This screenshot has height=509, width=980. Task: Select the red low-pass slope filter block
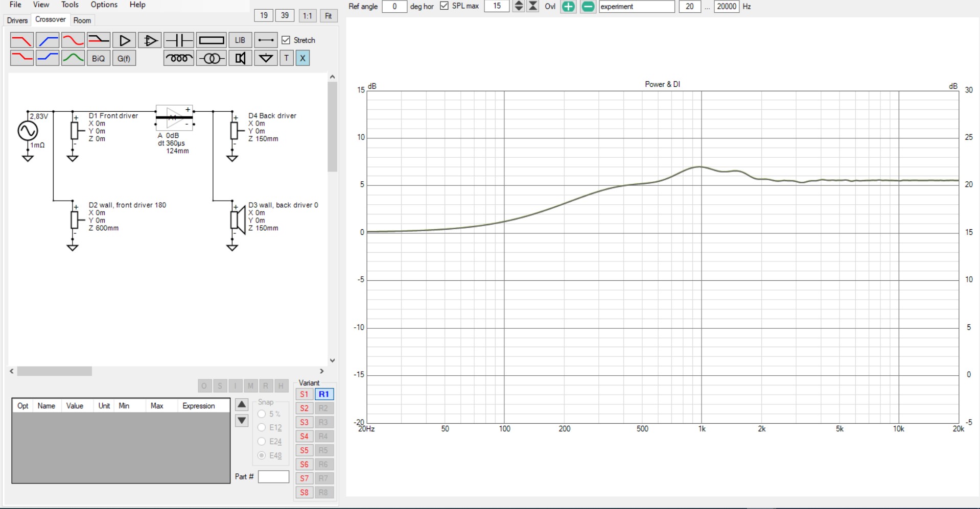click(22, 40)
